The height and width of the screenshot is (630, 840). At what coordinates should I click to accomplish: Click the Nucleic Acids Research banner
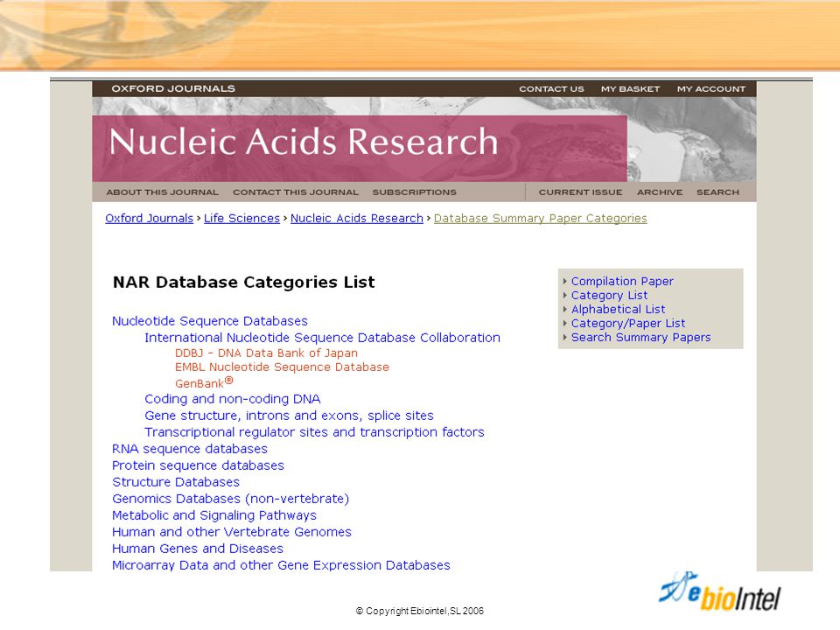pyautogui.click(x=360, y=149)
